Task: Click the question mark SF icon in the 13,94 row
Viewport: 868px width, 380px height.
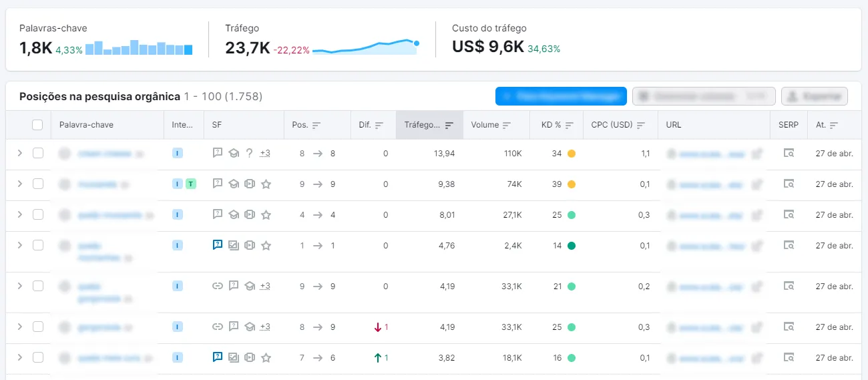Action: pos(250,154)
